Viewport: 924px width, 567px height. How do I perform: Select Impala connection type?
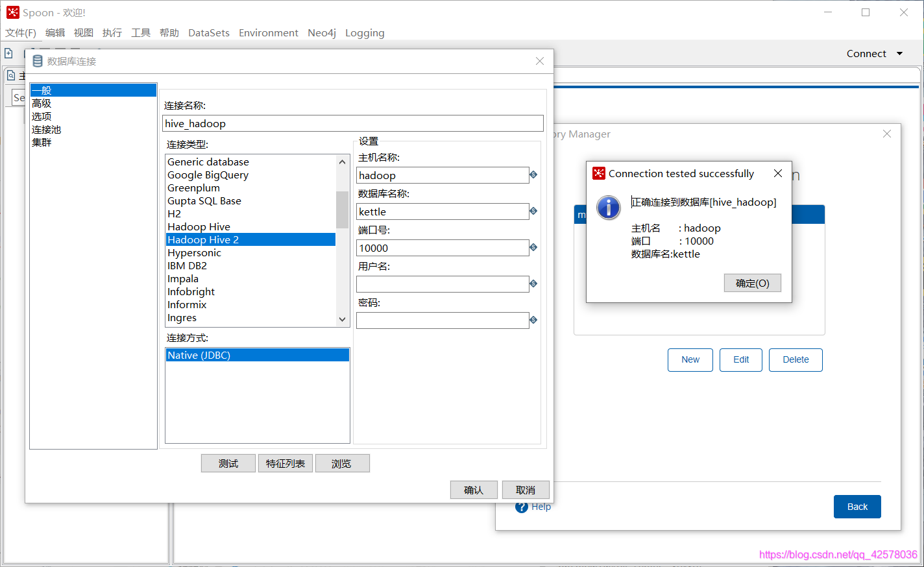tap(251, 278)
